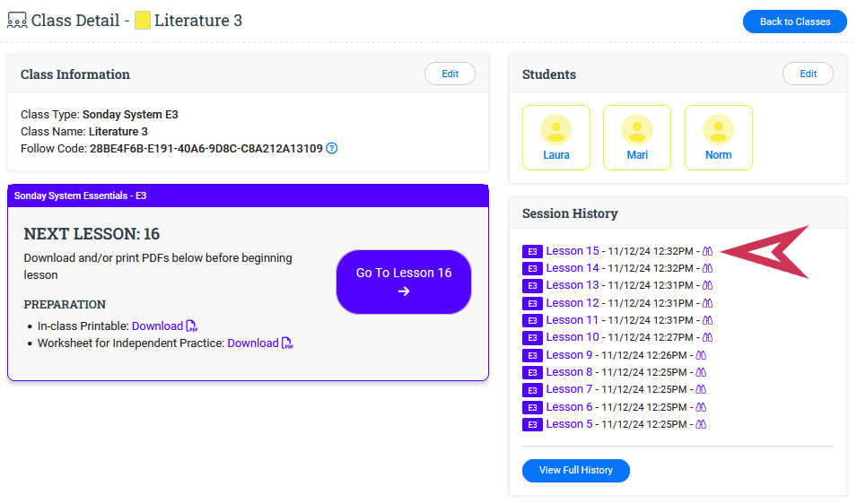857x504 pixels.
Task: Click the PDF icon for Independent Practice worksheet
Action: click(287, 343)
